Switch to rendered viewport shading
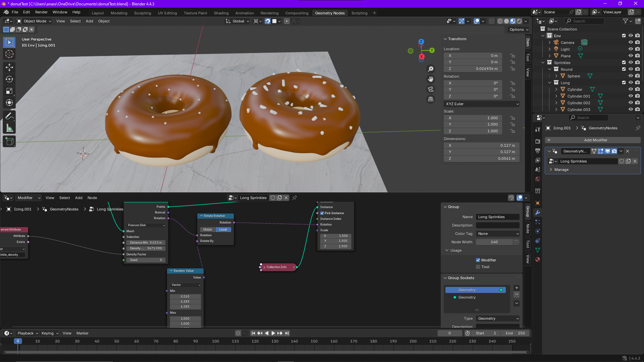This screenshot has width=644, height=362. pos(519,21)
